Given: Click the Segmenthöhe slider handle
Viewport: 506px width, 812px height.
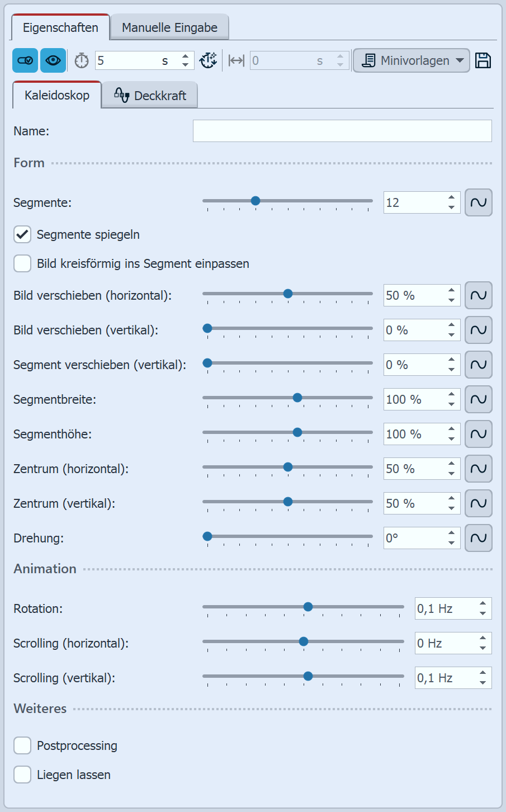Looking at the screenshot, I should [x=297, y=432].
